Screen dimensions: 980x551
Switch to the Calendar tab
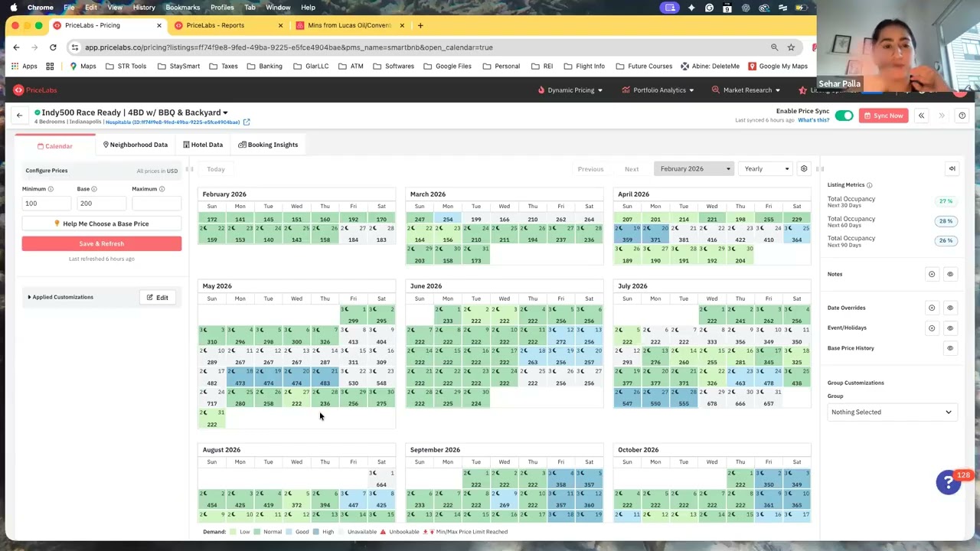pos(55,145)
